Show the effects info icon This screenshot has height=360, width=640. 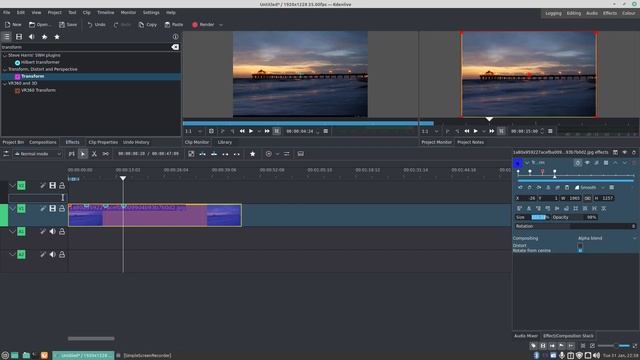click(x=176, y=37)
